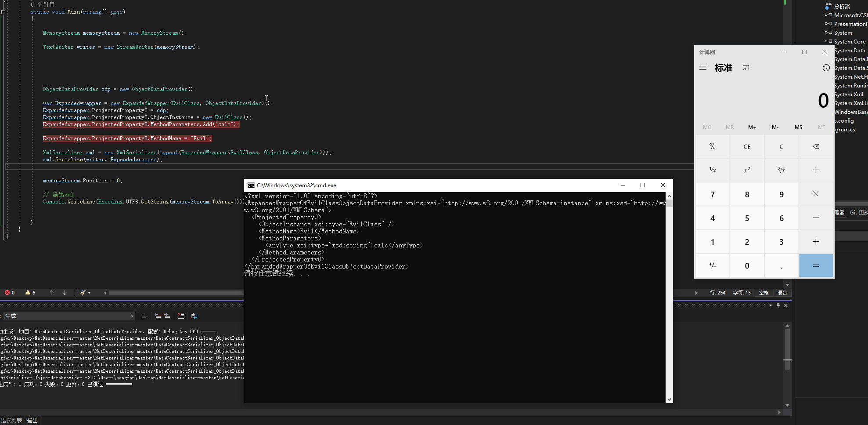868x425 pixels.
Task: Toggle Calculator keep-on-top compact mode
Action: click(746, 68)
